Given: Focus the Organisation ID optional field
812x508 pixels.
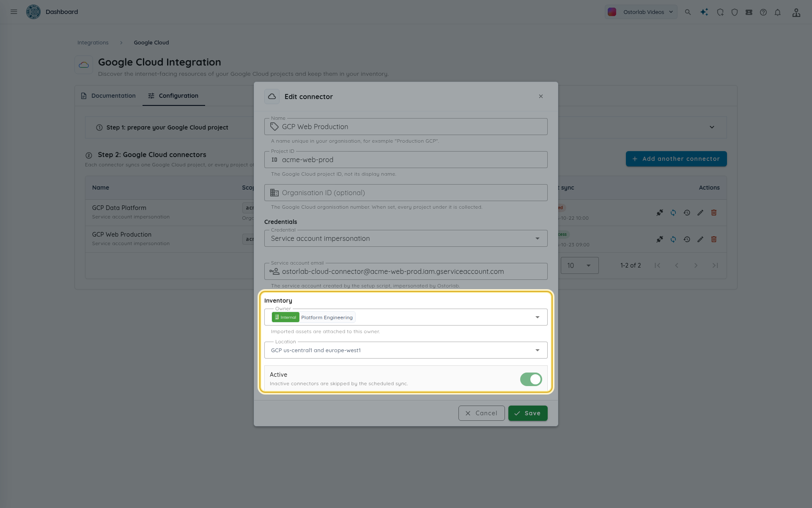Looking at the screenshot, I should click(406, 193).
